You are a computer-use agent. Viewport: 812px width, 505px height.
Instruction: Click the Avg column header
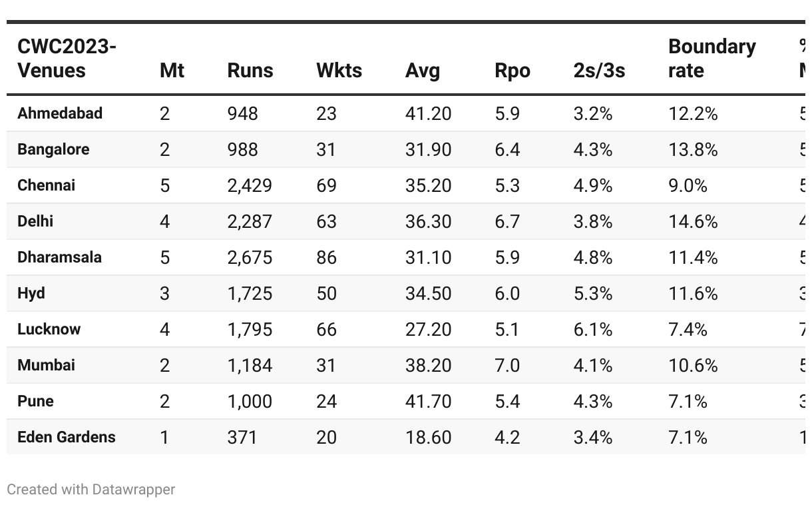pos(423,70)
